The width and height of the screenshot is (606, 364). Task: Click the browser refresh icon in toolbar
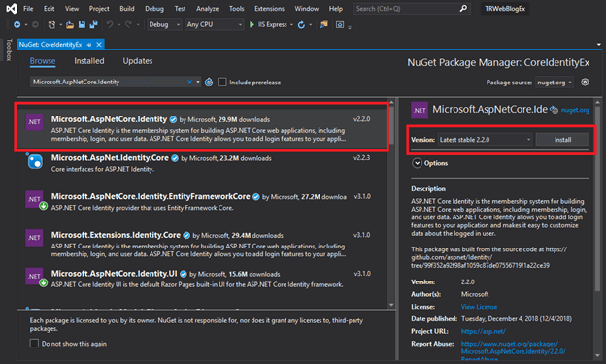pyautogui.click(x=301, y=24)
